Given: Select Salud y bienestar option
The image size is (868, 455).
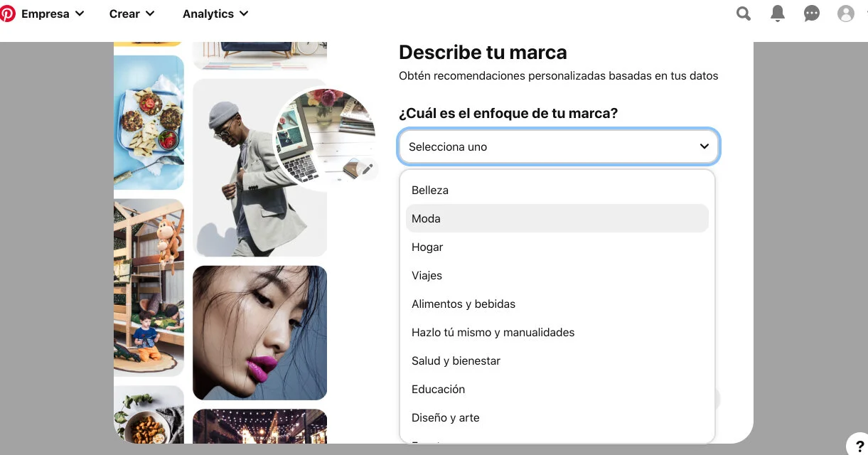Looking at the screenshot, I should pos(557,360).
